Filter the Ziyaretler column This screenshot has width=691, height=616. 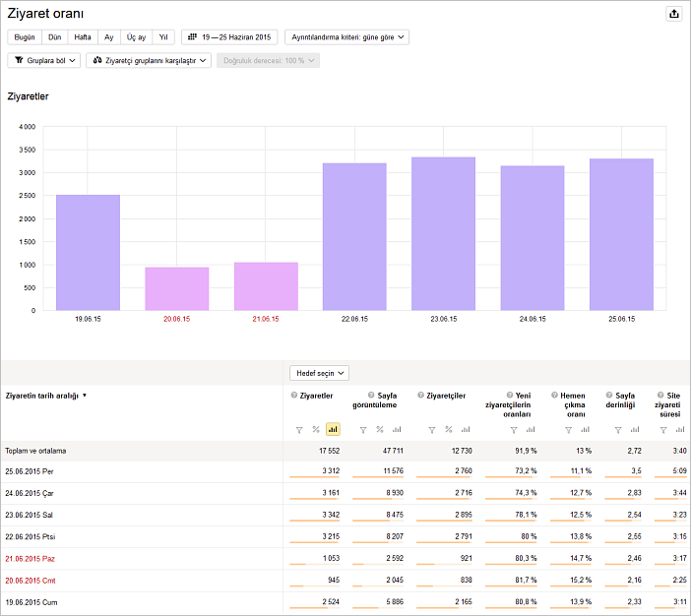(299, 430)
